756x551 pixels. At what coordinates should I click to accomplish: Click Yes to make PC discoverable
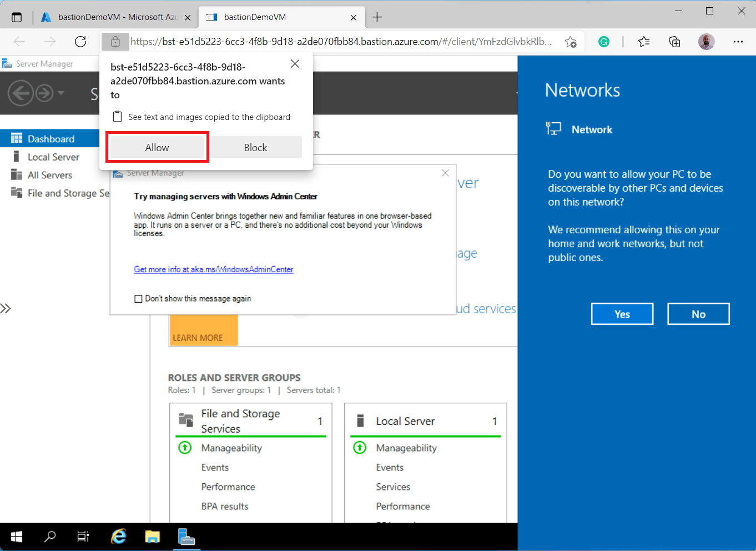click(x=622, y=314)
